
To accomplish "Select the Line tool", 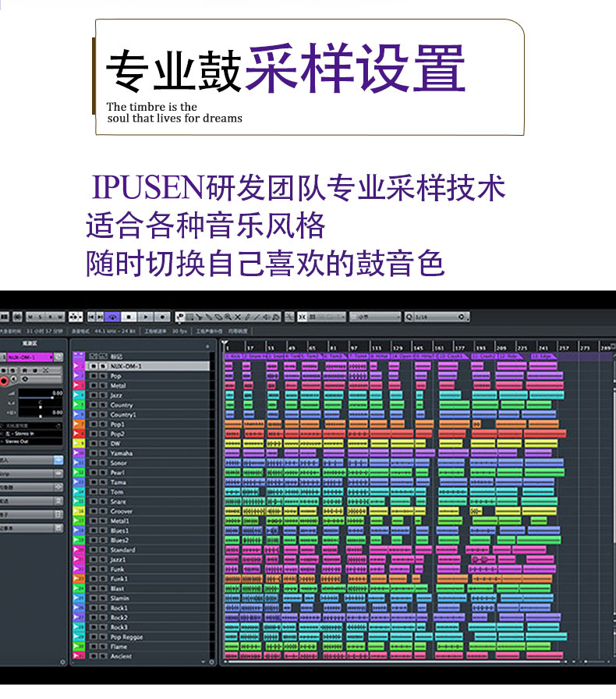I will (x=257, y=317).
